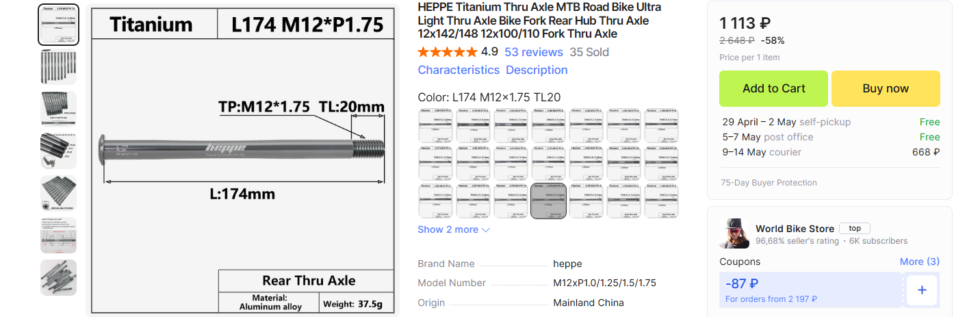Image resolution: width=980 pixels, height=317 pixels.
Task: Open the World Bike Store seller name
Action: point(795,229)
